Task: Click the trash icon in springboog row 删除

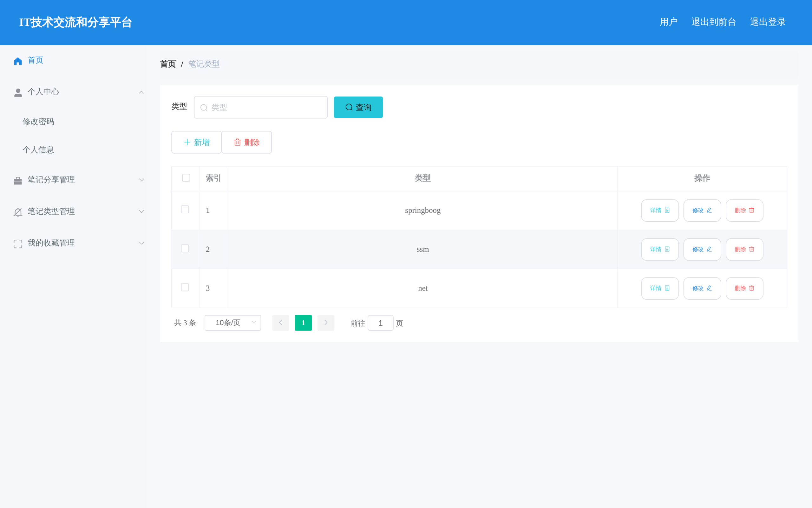Action: click(752, 210)
